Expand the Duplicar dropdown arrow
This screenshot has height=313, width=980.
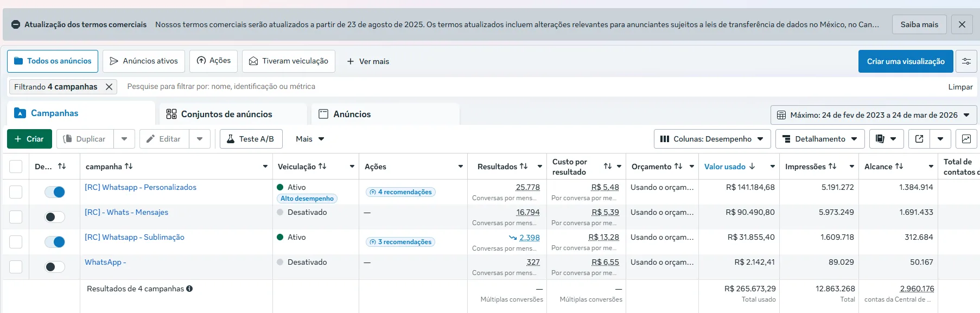tap(124, 139)
